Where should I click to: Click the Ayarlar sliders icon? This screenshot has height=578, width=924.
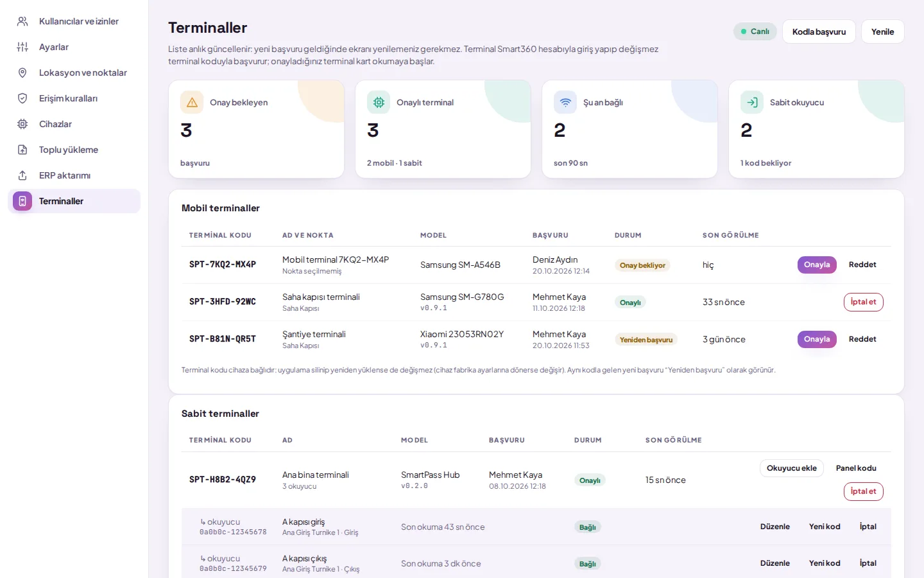(22, 47)
